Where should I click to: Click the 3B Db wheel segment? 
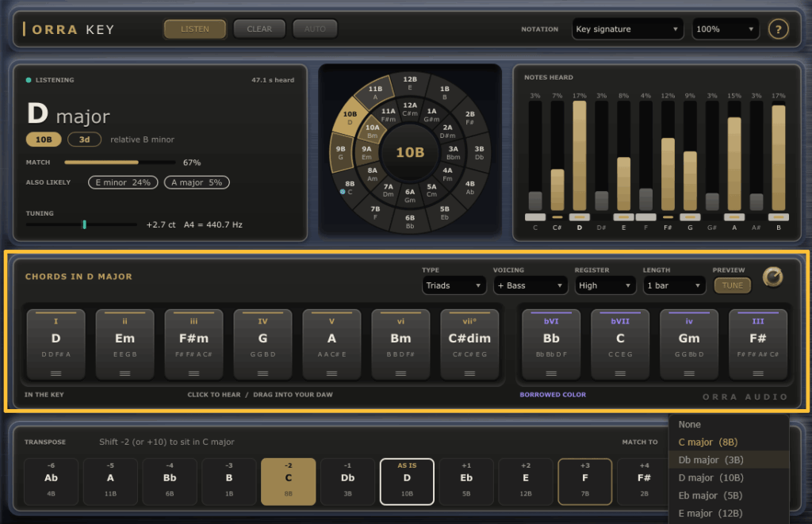pyautogui.click(x=479, y=153)
